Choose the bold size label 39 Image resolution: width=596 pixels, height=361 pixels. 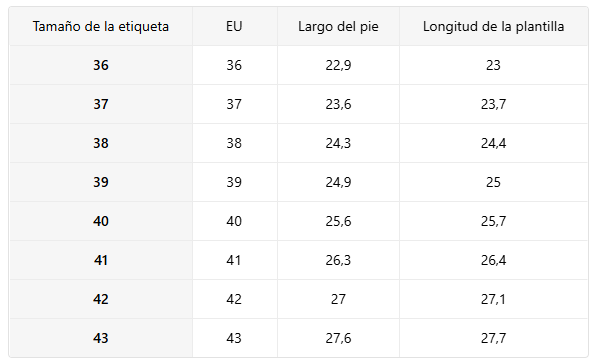point(101,182)
